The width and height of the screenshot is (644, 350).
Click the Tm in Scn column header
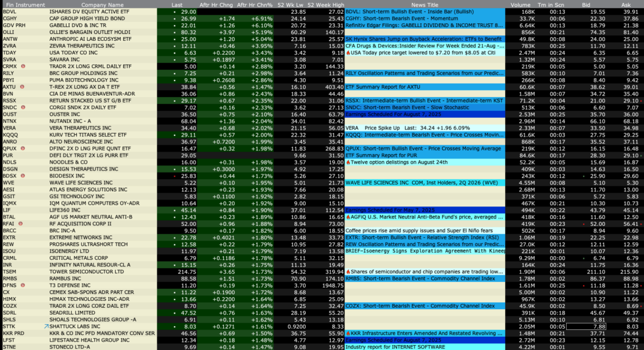(551, 5)
